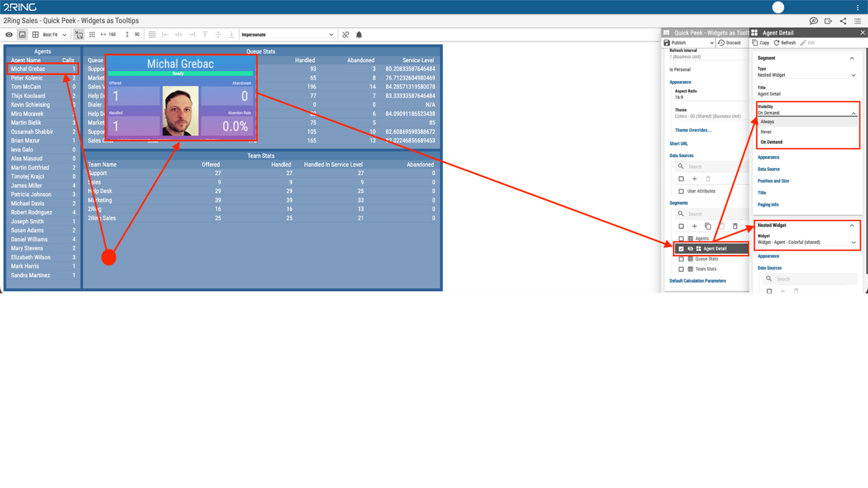Open the Impersonate dropdown
868x488 pixels.
[288, 35]
